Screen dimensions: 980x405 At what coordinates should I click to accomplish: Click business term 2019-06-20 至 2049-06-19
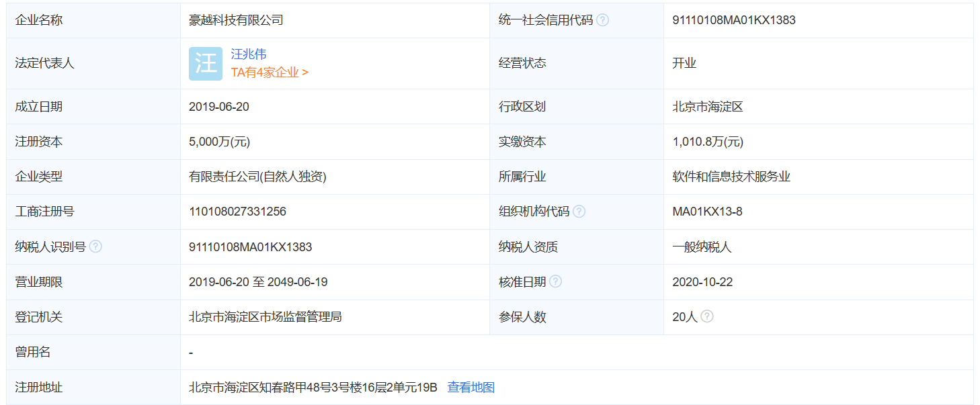tap(258, 282)
